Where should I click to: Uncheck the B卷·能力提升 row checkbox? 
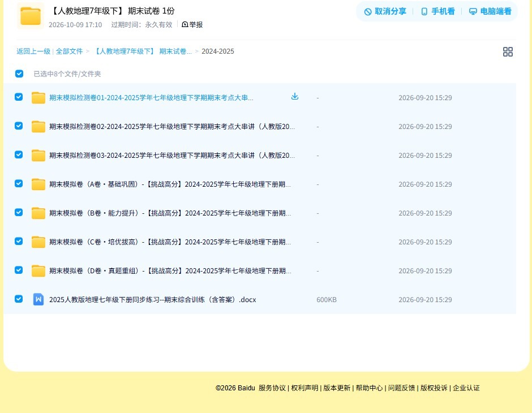19,212
